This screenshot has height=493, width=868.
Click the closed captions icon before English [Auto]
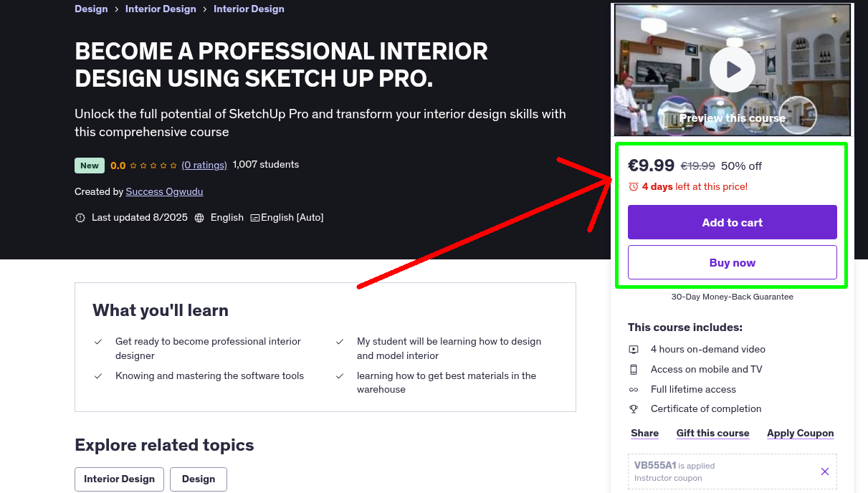click(x=255, y=217)
